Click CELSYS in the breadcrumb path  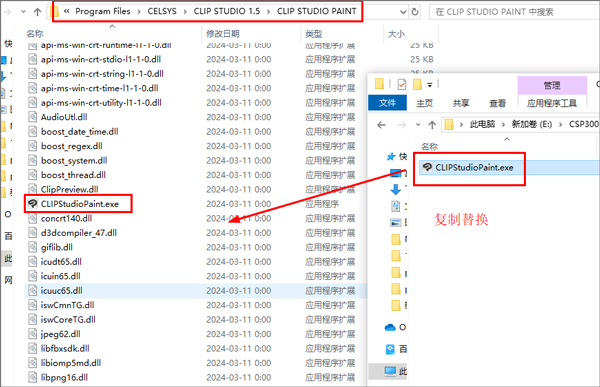pyautogui.click(x=162, y=11)
